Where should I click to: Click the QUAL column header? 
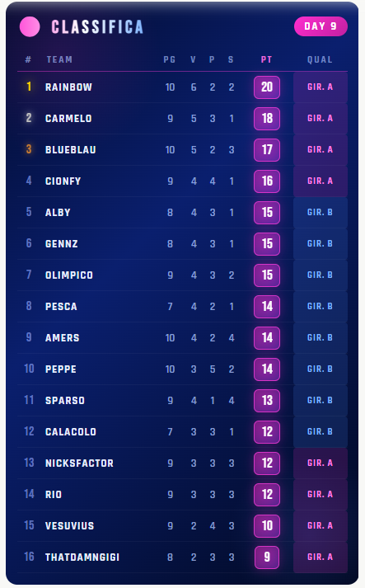(320, 59)
